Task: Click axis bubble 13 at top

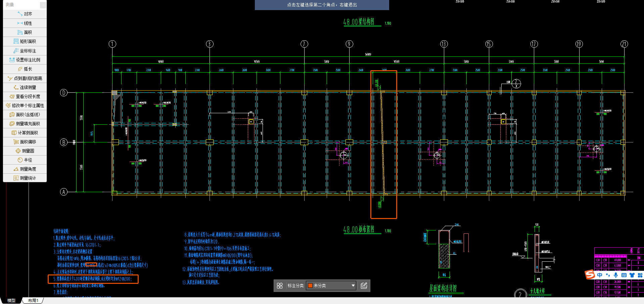Action: (444, 44)
